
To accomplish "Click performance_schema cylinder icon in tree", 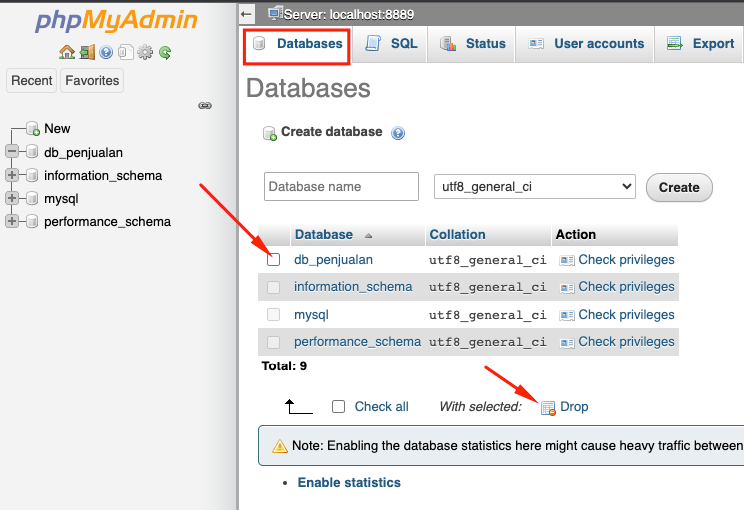I will [32, 221].
